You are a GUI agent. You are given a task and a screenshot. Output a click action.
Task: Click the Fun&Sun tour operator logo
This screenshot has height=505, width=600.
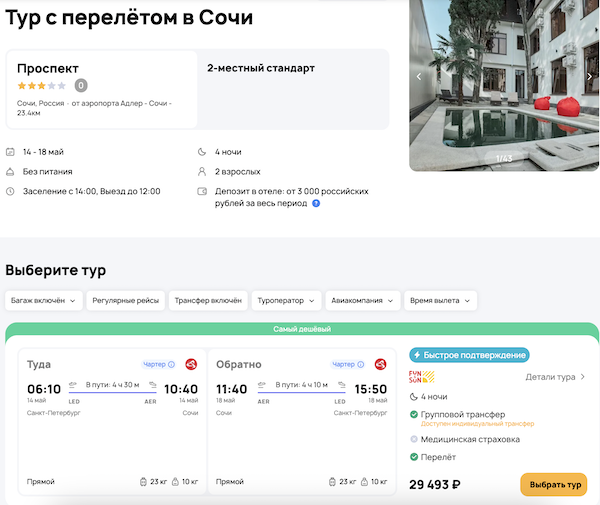pyautogui.click(x=423, y=377)
